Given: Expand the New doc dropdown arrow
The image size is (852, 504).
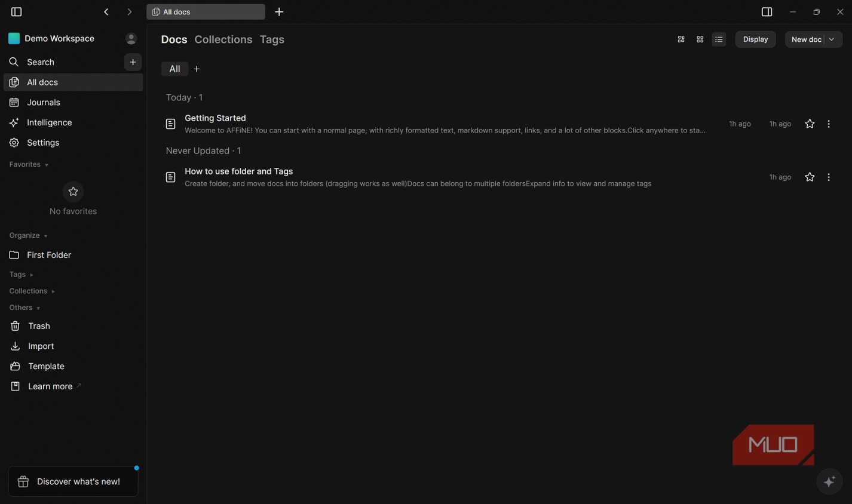Looking at the screenshot, I should point(832,39).
